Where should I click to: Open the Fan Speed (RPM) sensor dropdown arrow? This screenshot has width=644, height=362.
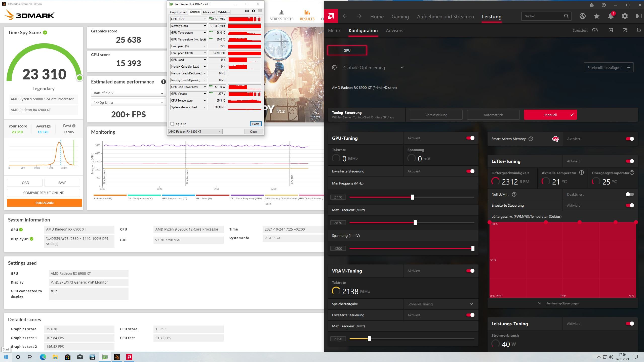point(205,53)
